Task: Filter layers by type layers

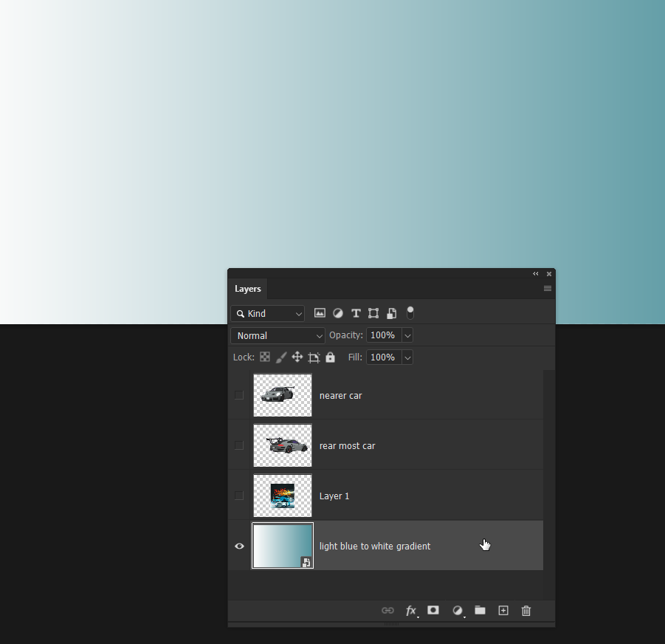Action: (355, 312)
